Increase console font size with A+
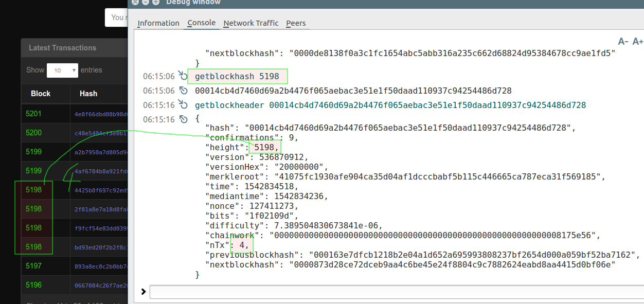 point(638,42)
